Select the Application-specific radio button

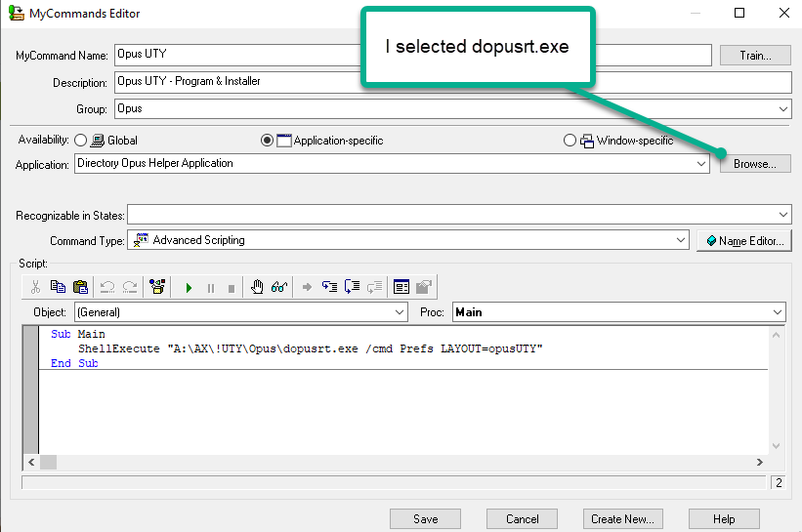(x=267, y=140)
